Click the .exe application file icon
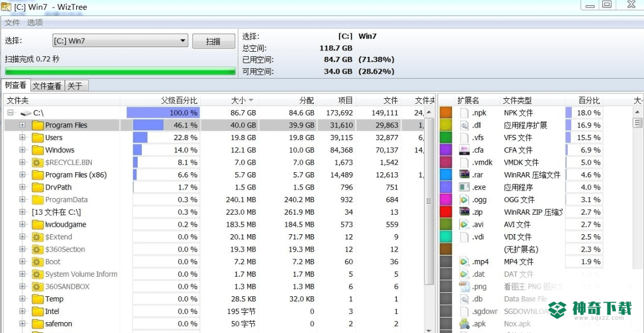Image resolution: width=644 pixels, height=333 pixels. [x=464, y=187]
